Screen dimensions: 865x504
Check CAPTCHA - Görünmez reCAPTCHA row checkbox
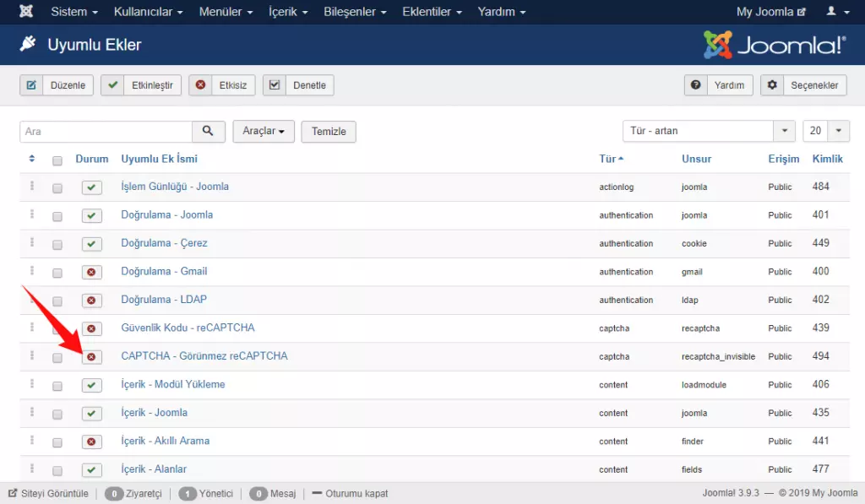click(57, 357)
